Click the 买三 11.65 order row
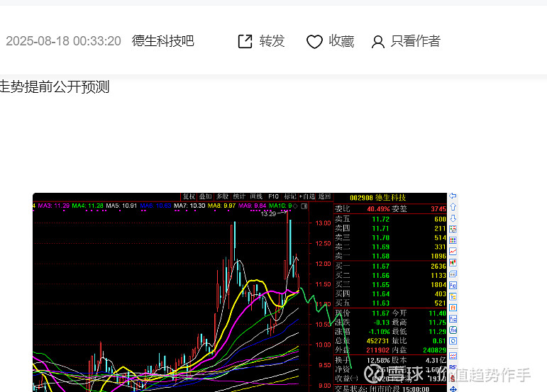This screenshot has height=392, width=547. point(390,285)
